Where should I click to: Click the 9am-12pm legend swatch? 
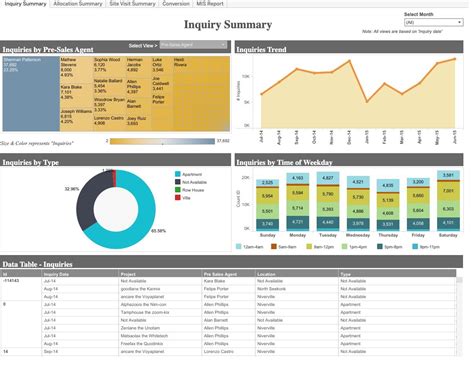pos(309,247)
